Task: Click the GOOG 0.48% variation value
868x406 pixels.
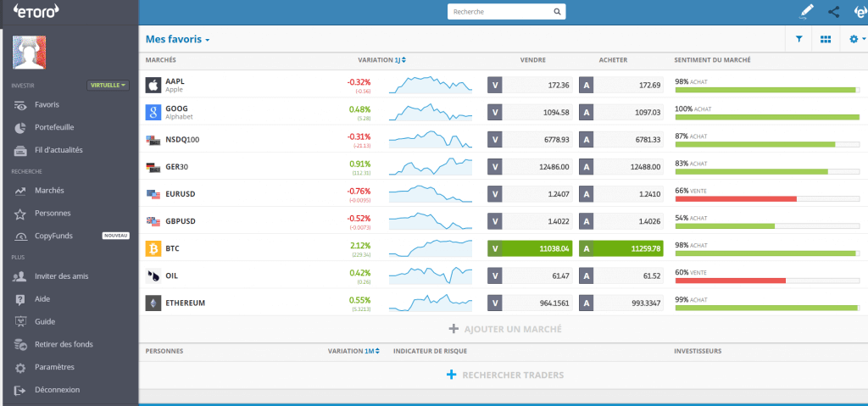Action: click(359, 109)
